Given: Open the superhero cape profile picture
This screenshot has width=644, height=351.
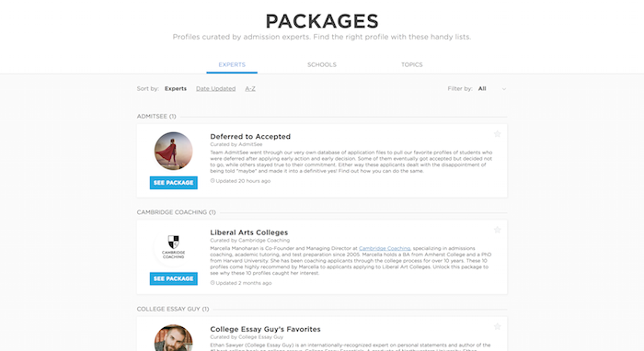Looking at the screenshot, I should (x=173, y=151).
